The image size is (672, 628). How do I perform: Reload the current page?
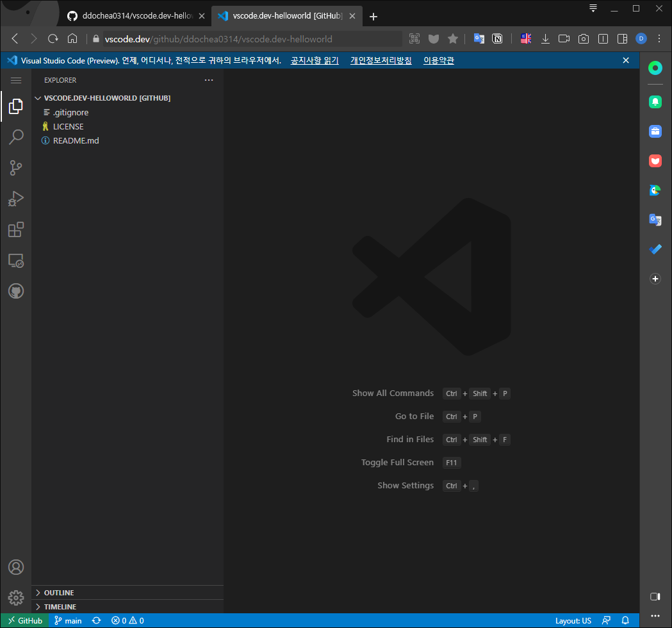coord(53,38)
